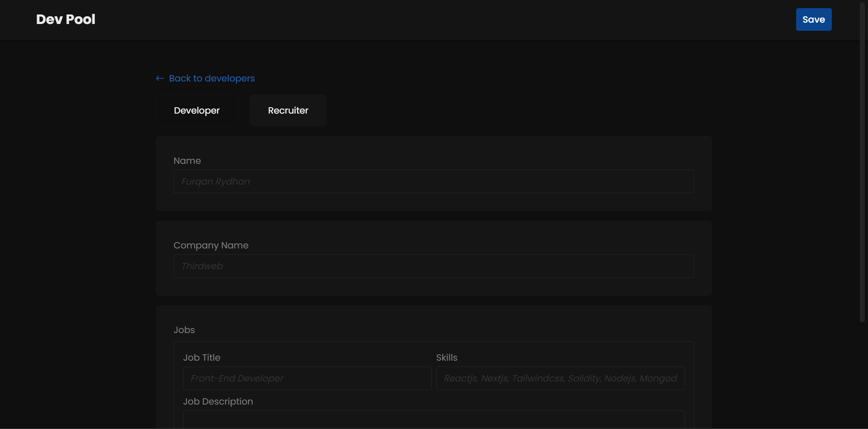Click the Job Title input field
Image resolution: width=868 pixels, height=429 pixels.
pyautogui.click(x=307, y=378)
